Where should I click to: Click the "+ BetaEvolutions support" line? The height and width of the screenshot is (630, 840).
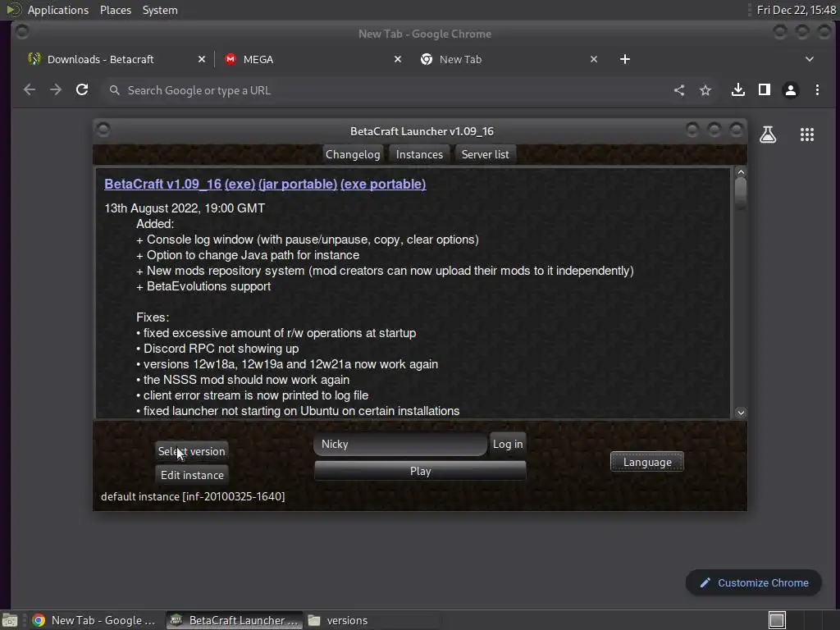[x=203, y=286]
